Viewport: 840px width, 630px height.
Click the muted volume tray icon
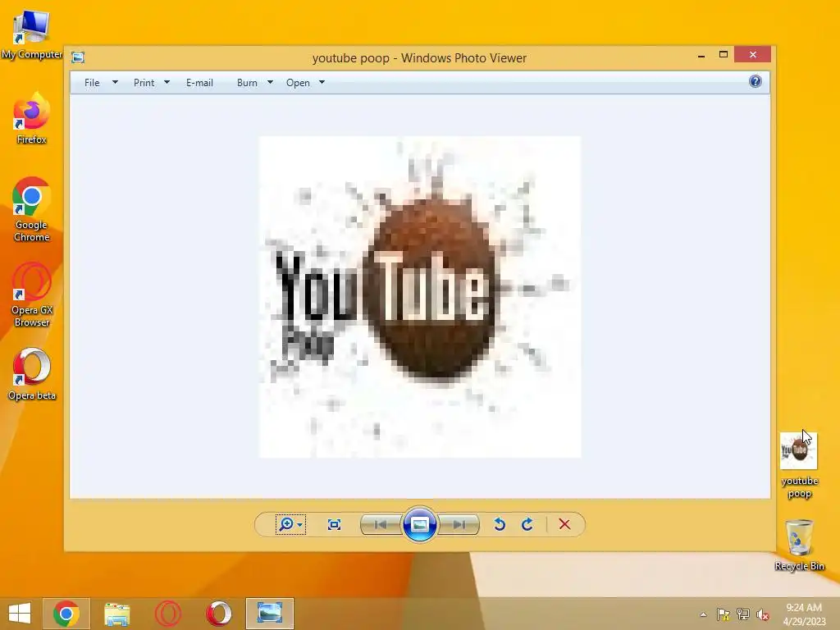coord(763,614)
